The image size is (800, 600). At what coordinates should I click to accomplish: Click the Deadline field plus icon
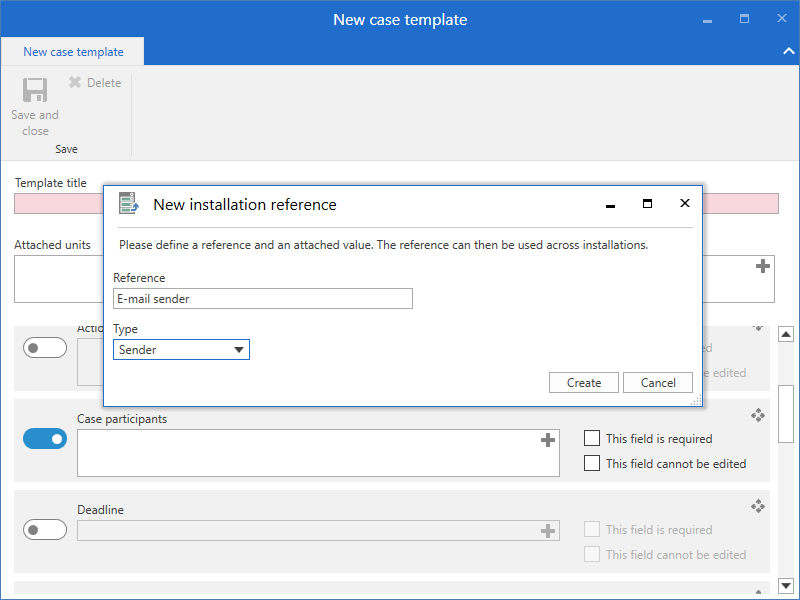click(x=547, y=531)
